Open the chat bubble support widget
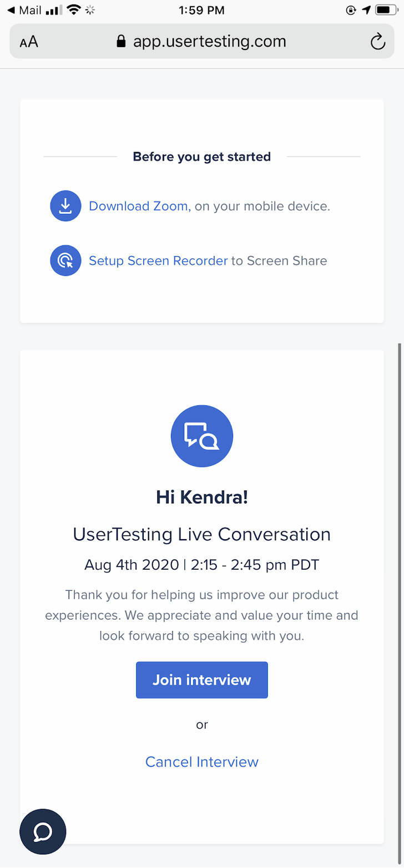 click(43, 831)
